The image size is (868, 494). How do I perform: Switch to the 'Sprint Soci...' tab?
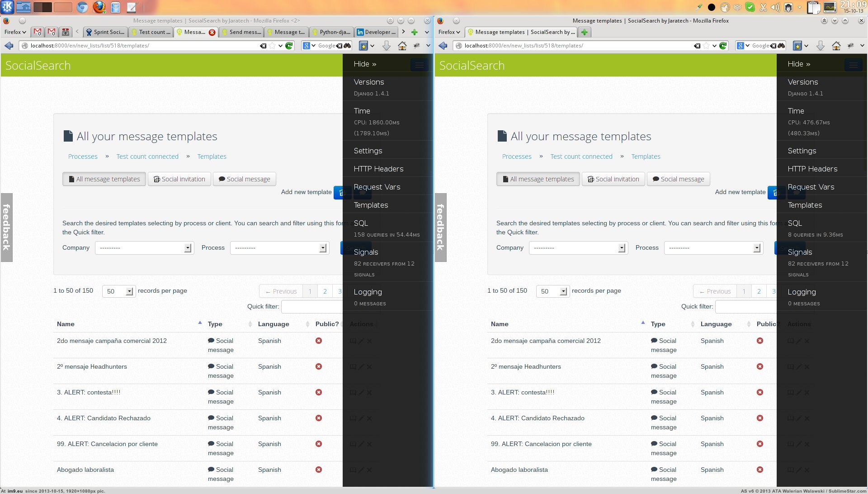[105, 32]
